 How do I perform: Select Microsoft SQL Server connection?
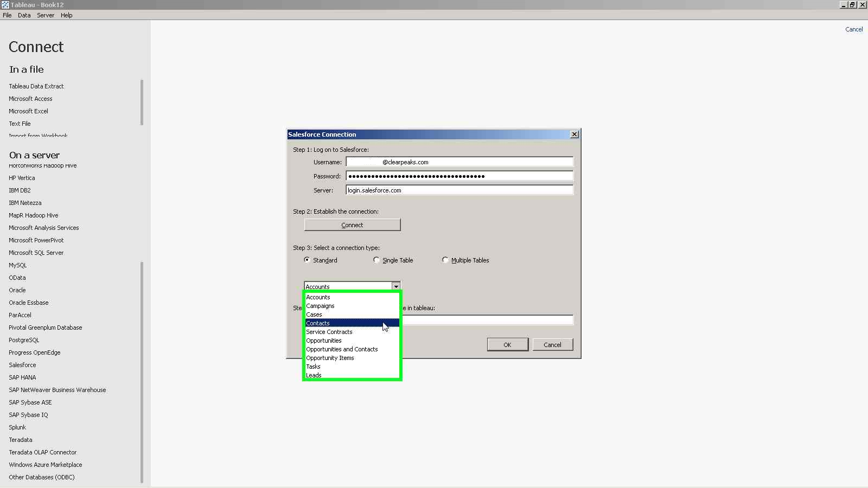[36, 253]
